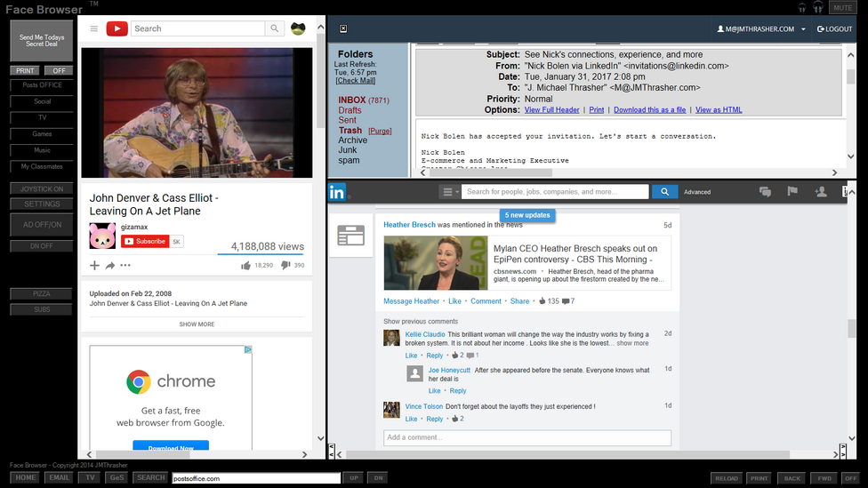Dislike the video with thumbs-down icon
This screenshot has width=868, height=488.
(x=285, y=265)
